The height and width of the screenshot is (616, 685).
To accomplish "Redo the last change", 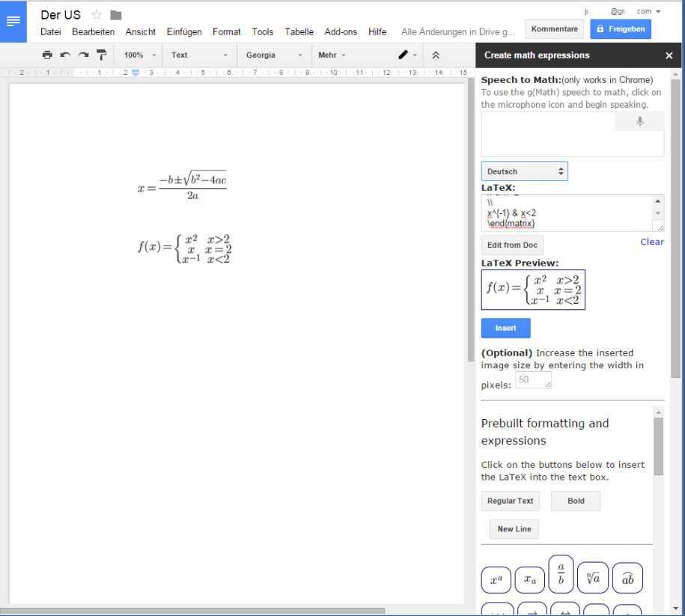I will [82, 55].
